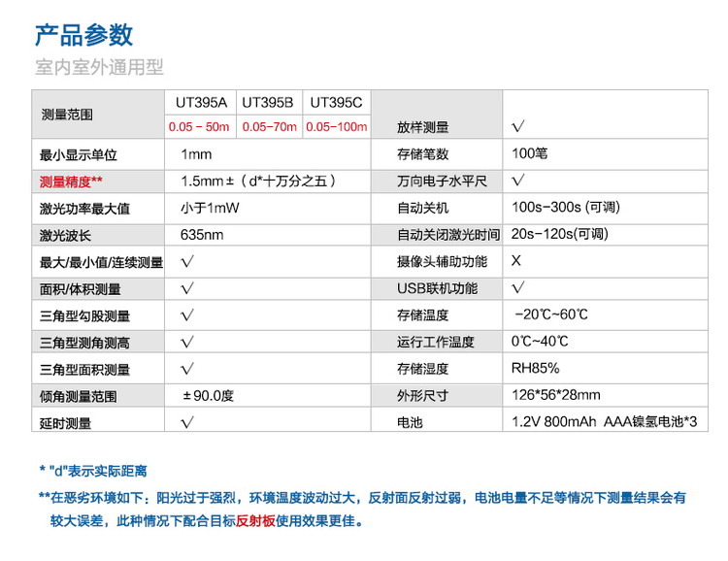The height and width of the screenshot is (561, 728).
Task: Click the checkmark next to 放样测量
Action: click(x=518, y=126)
